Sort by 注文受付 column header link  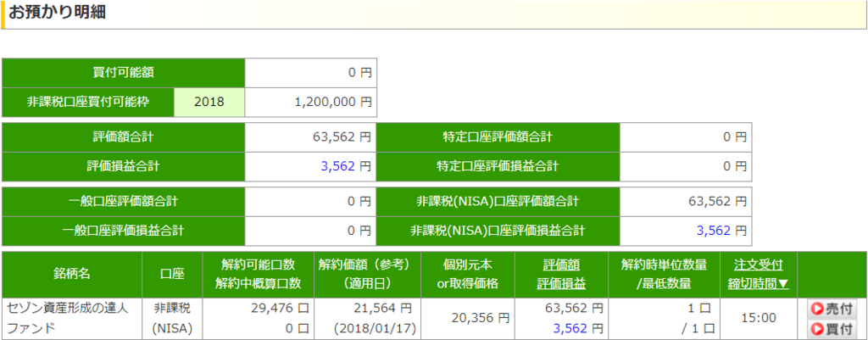[758, 265]
